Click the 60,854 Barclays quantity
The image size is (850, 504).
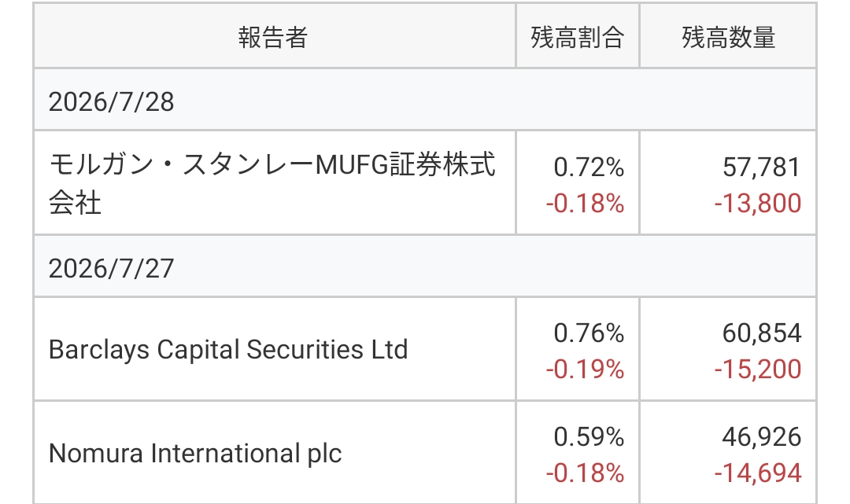click(762, 333)
